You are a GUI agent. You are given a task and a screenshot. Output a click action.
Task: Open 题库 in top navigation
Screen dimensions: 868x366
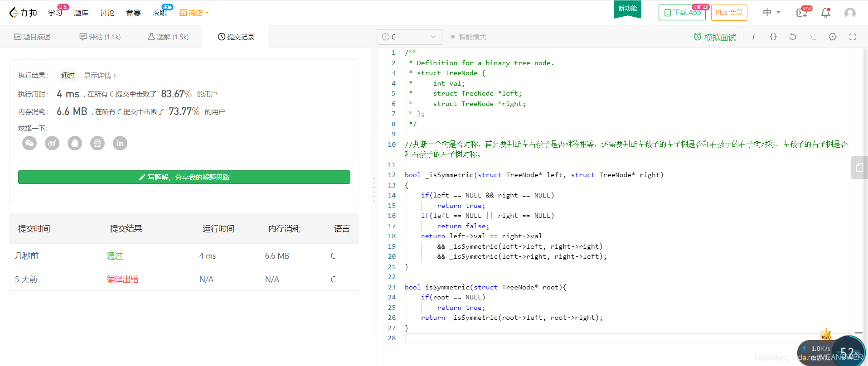81,13
